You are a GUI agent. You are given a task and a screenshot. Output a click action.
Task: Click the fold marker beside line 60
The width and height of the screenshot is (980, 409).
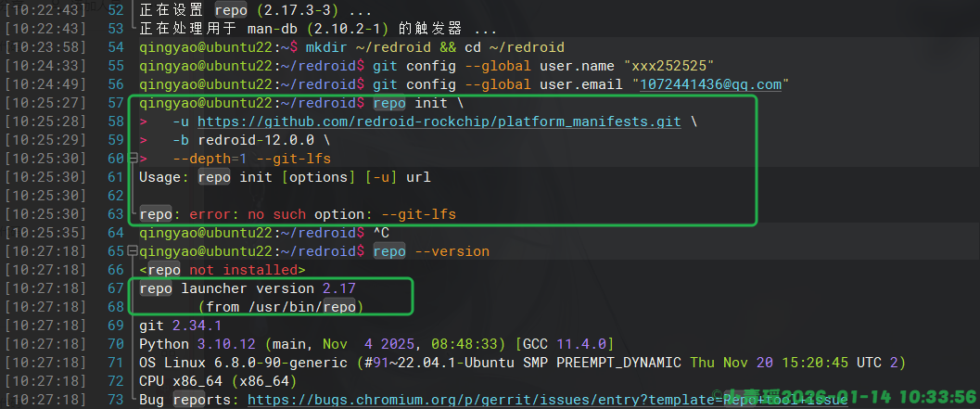click(134, 160)
